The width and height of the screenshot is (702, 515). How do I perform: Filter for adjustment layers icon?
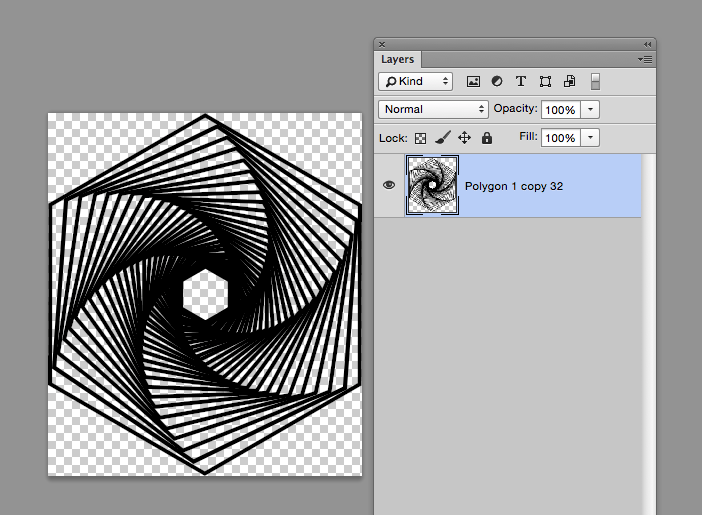[x=497, y=82]
